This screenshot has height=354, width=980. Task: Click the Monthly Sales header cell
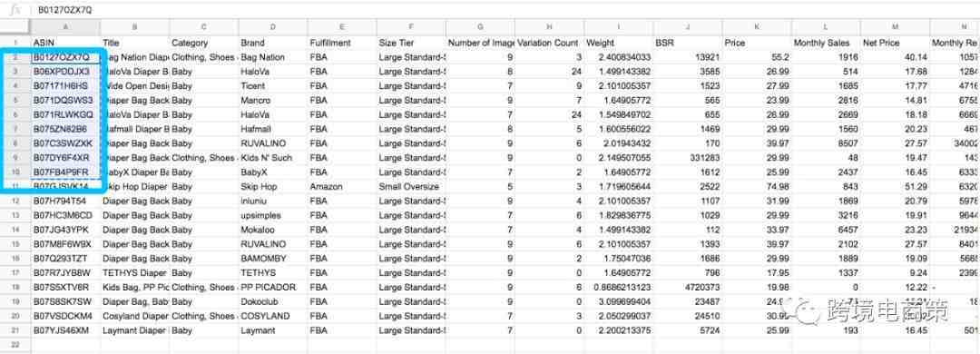[826, 43]
